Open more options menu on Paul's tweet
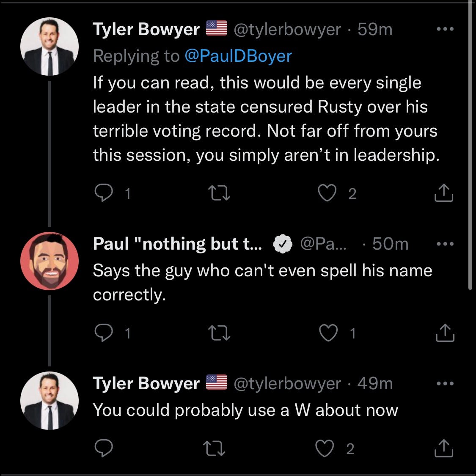The height and width of the screenshot is (476, 476). click(x=445, y=244)
